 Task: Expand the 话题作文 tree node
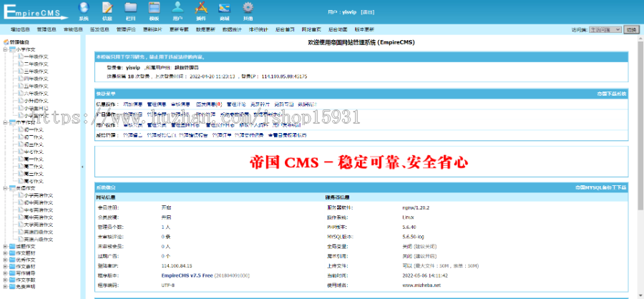click(x=5, y=247)
